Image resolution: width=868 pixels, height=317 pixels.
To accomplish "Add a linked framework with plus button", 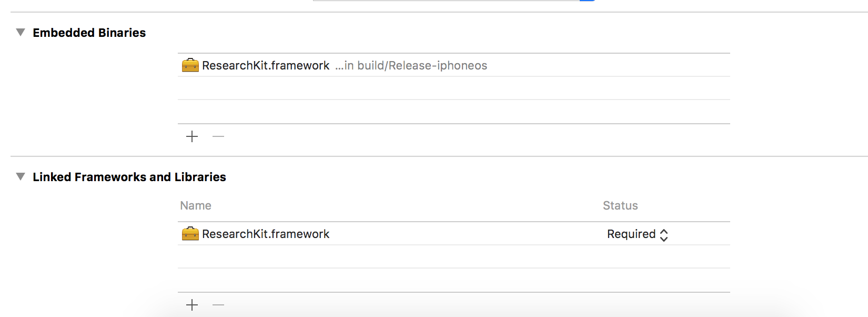I will [192, 305].
